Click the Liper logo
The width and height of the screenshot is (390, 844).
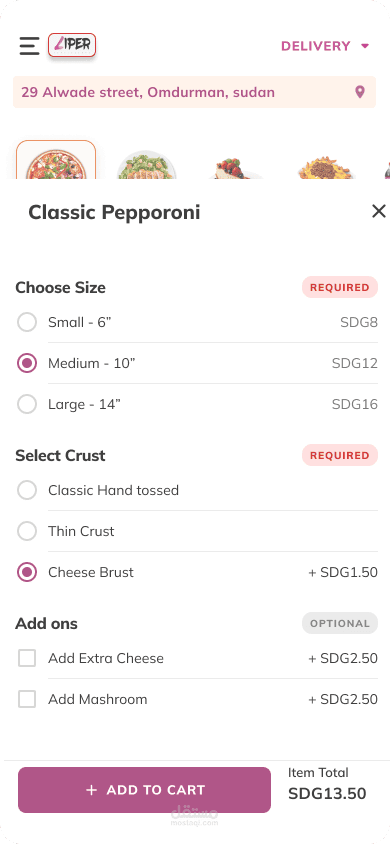point(72,45)
